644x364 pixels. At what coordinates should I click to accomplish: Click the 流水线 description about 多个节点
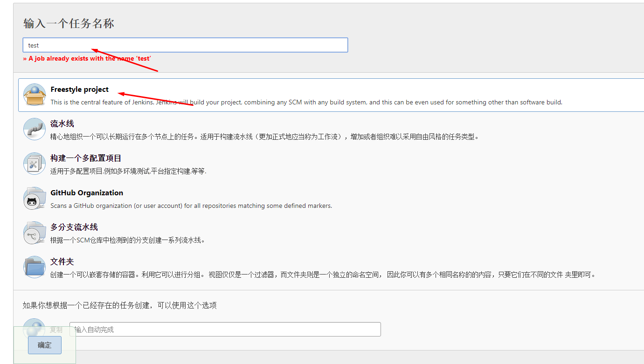coord(264,137)
